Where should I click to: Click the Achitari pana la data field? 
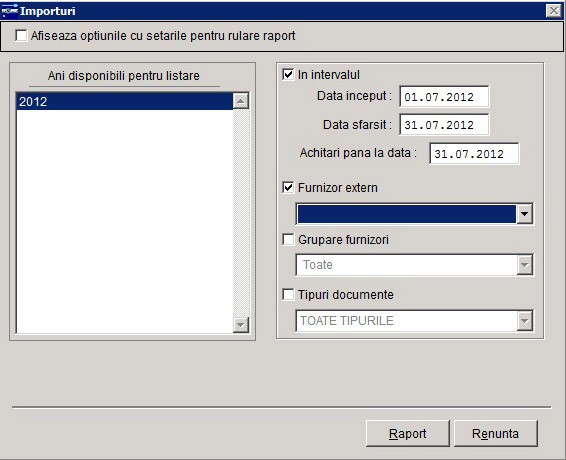(x=474, y=153)
